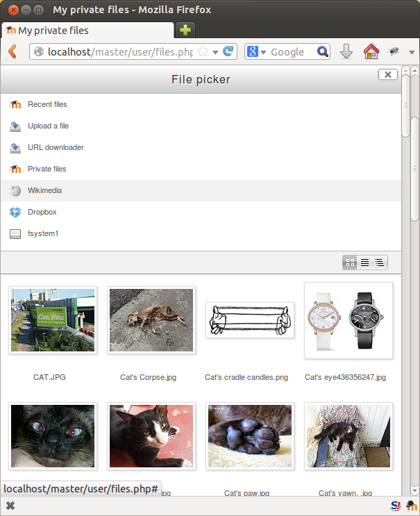Click the Moodle status bar icon
The width and height of the screenshot is (420, 516).
pyautogui.click(x=410, y=506)
